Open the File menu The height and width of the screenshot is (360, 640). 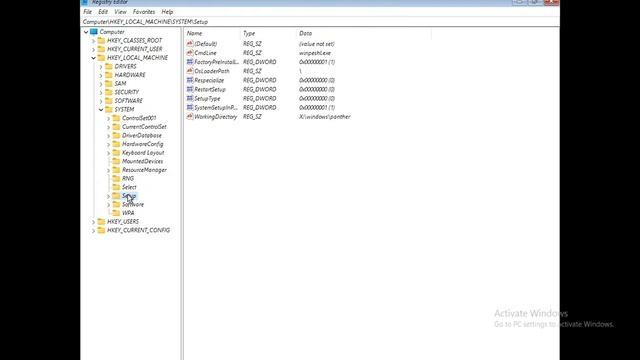87,12
